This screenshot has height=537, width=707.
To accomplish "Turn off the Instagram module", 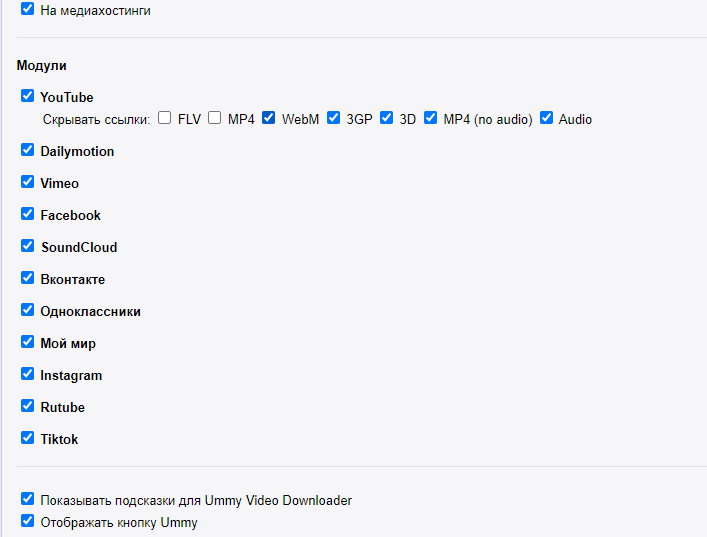I will click(28, 374).
